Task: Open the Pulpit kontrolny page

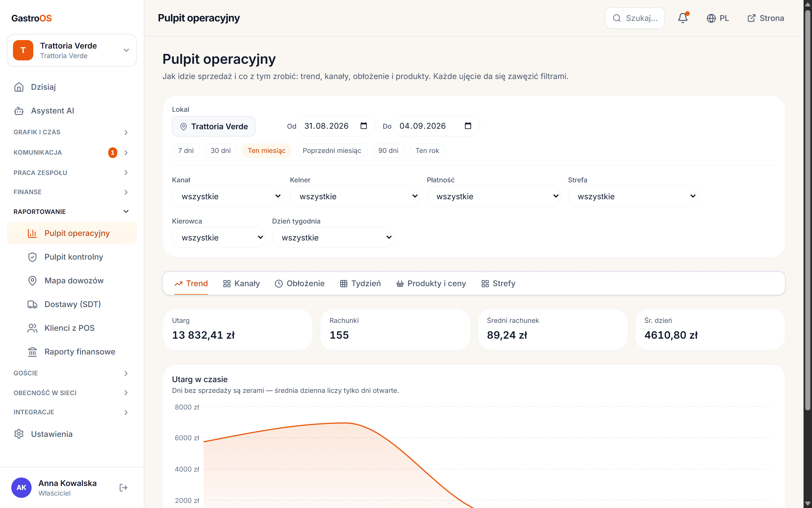Action: pyautogui.click(x=72, y=257)
